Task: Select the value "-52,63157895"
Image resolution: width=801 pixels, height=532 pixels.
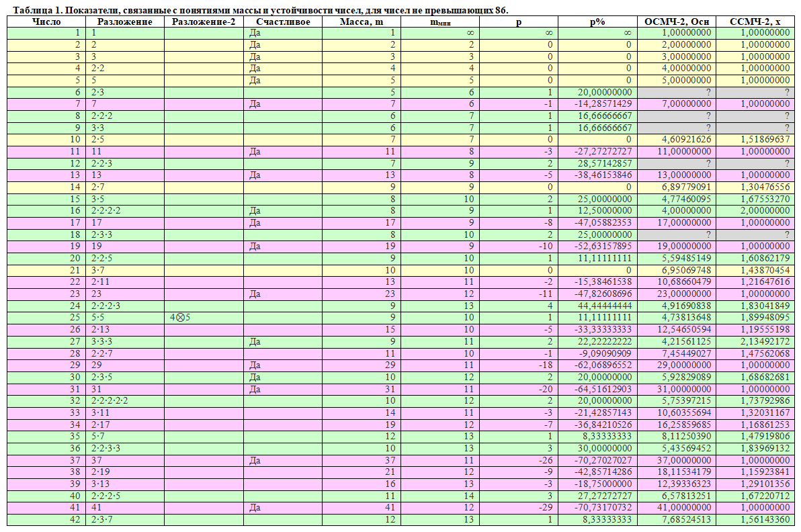Action: [x=604, y=246]
